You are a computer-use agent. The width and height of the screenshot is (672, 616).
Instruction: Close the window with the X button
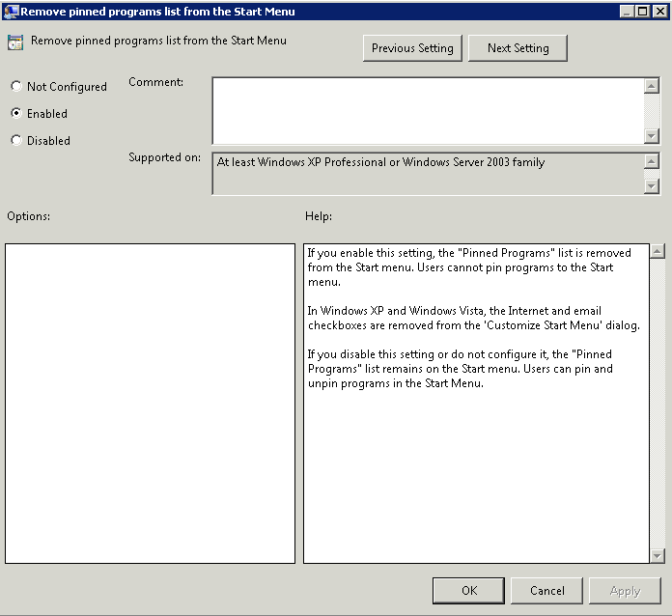coord(659,12)
